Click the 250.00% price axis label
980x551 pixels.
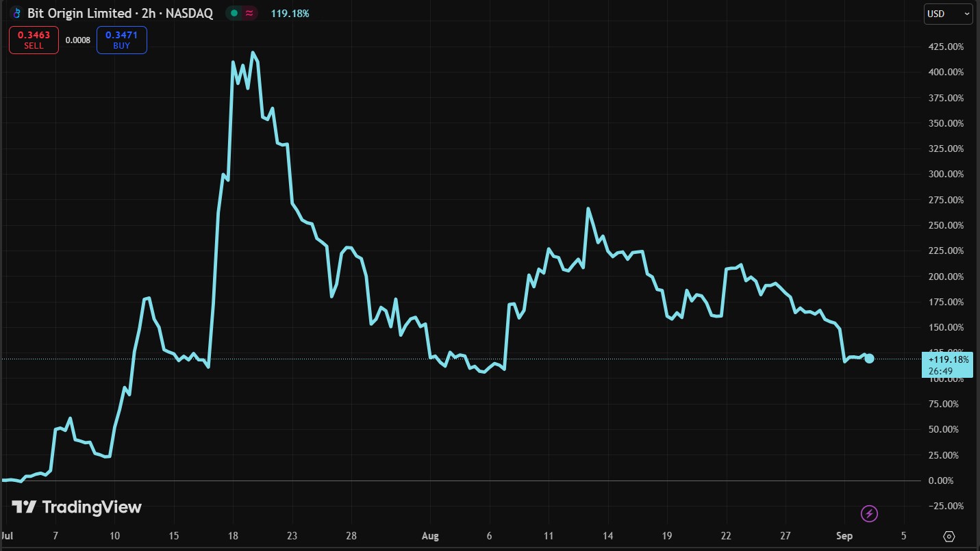pos(946,225)
